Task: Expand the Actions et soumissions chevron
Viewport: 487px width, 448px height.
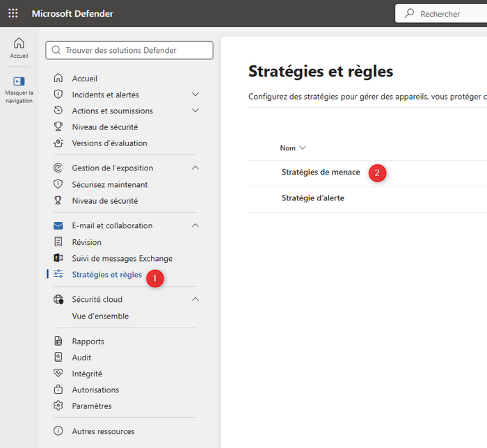Action: (195, 111)
